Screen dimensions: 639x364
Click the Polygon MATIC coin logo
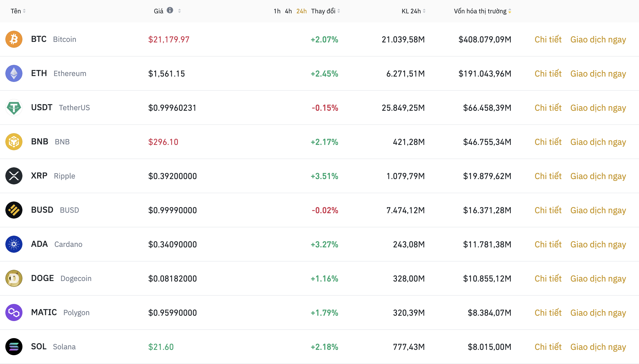[x=14, y=312]
